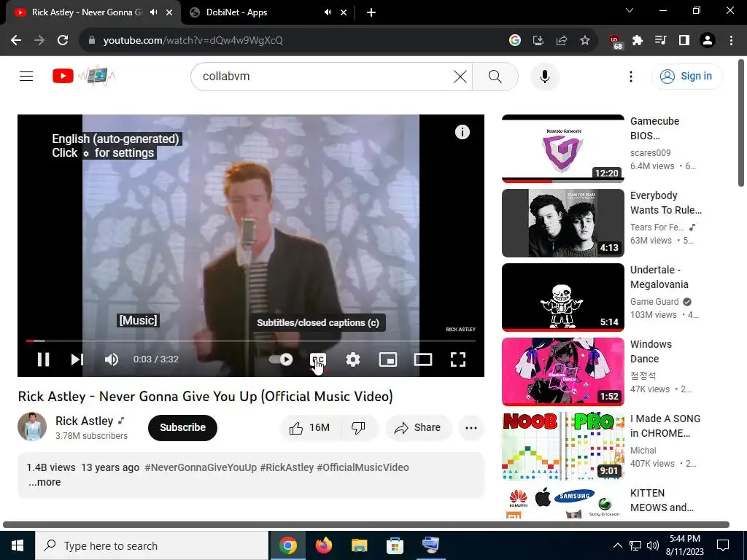The width and height of the screenshot is (747, 560).
Task: Click the video info card icon
Action: click(462, 132)
